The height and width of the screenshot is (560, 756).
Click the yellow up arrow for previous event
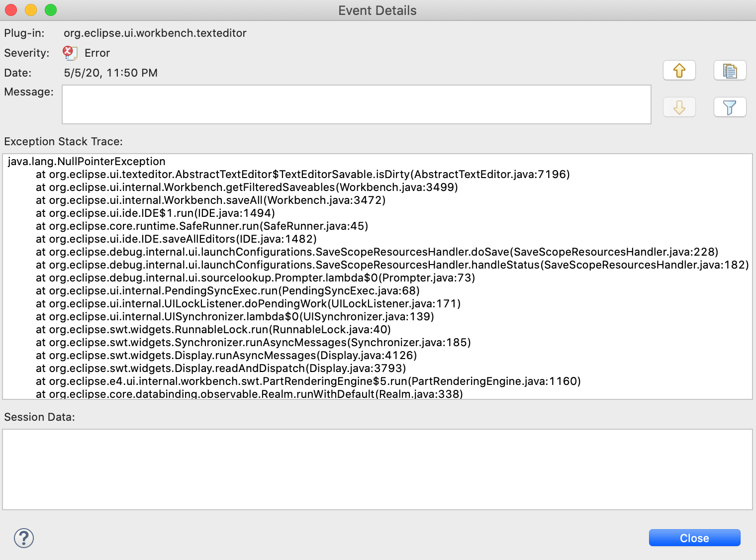click(679, 70)
